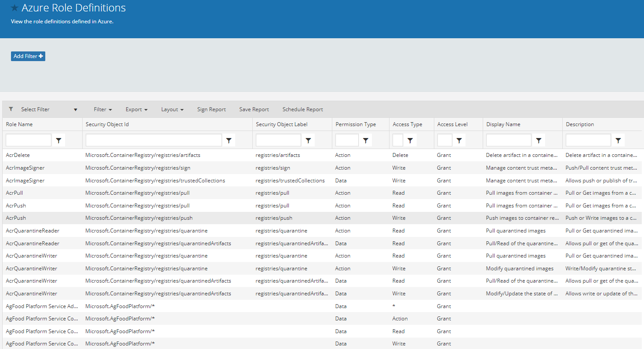Click the favorite star beside Azure Role Definitions

(x=15, y=8)
